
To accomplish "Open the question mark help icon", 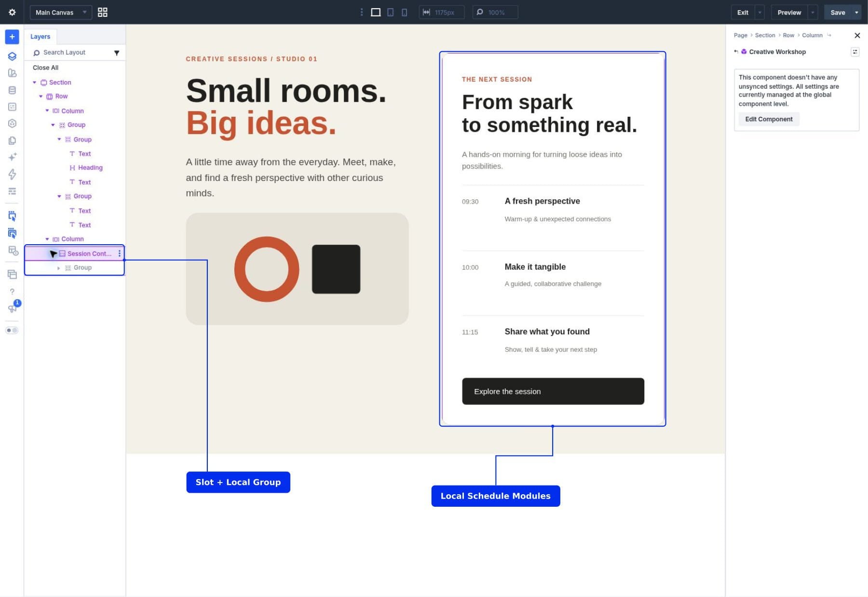I will [12, 292].
